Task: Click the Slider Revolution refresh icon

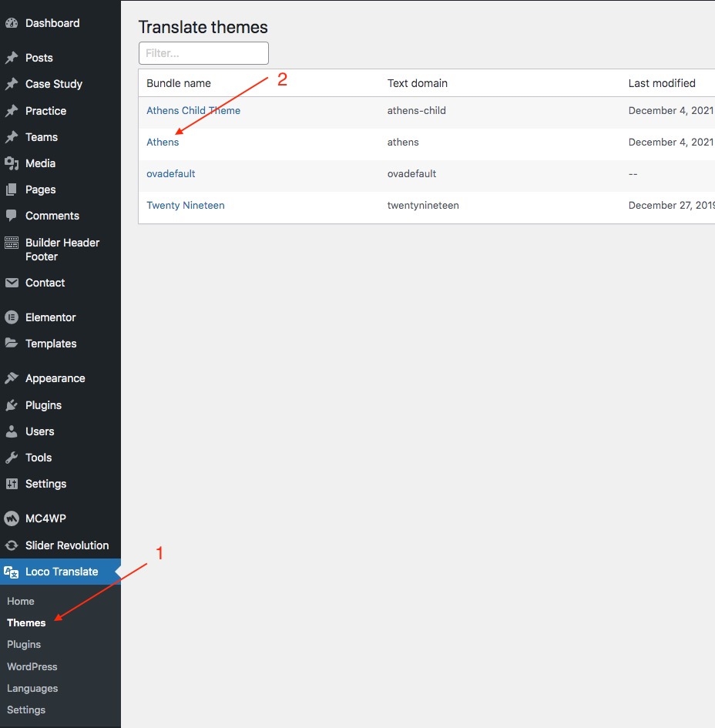Action: tap(12, 545)
